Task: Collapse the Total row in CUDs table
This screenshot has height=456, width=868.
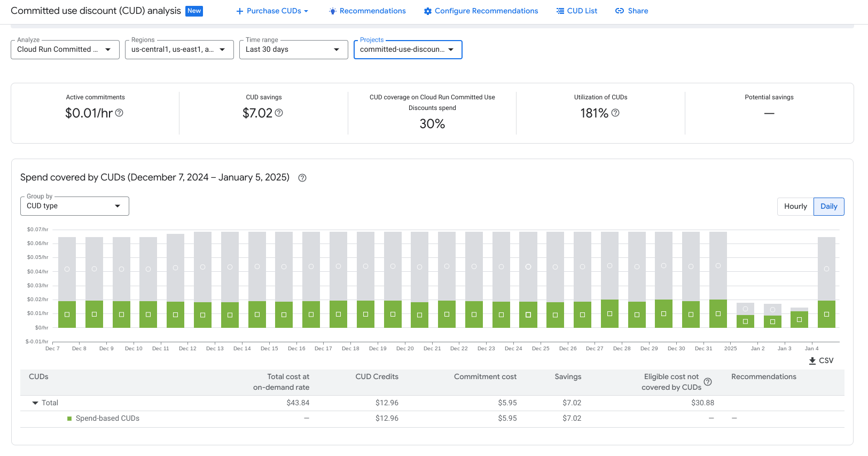Action: pyautogui.click(x=35, y=403)
